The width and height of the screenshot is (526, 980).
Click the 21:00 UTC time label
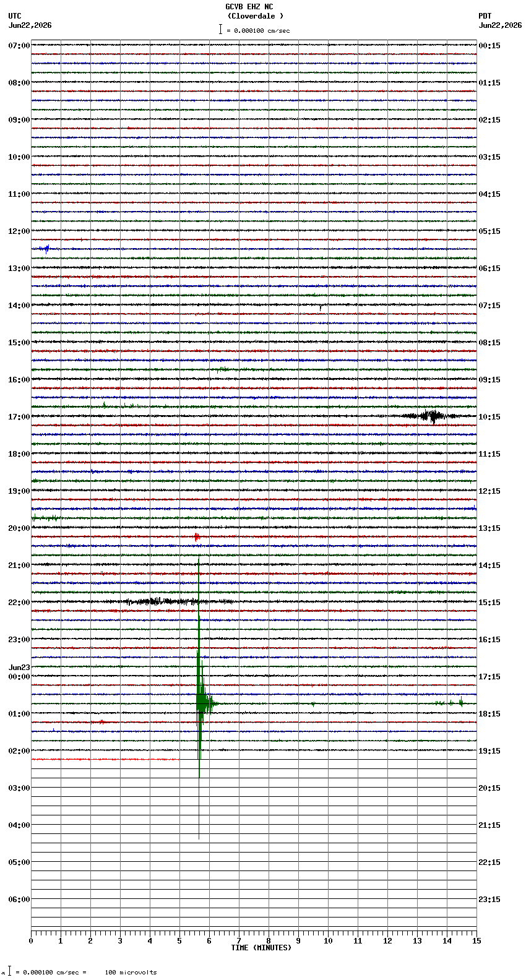coord(19,565)
